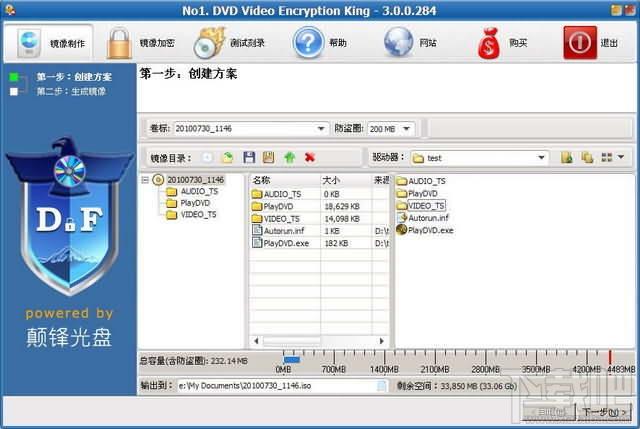This screenshot has width=640, height=429.
Task: Click the browse icon in the output path field
Action: coord(381,386)
